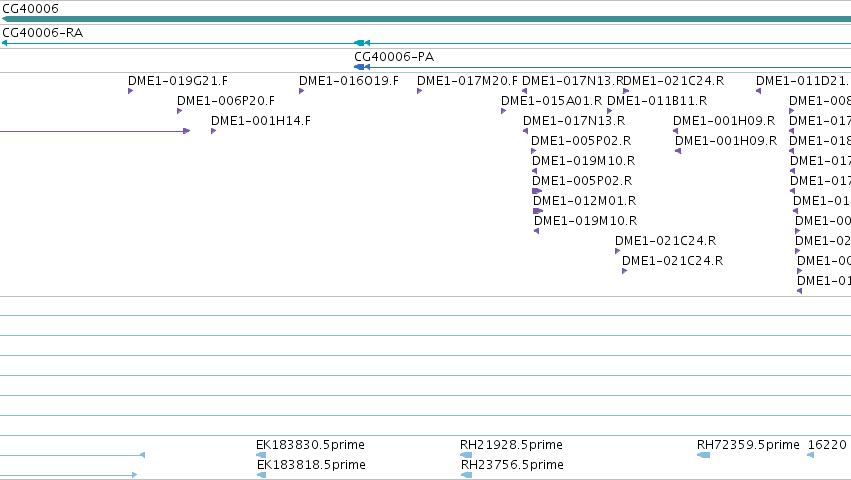
Task: Click the arrow glyph under the 16220 label
Action: pyautogui.click(x=810, y=455)
